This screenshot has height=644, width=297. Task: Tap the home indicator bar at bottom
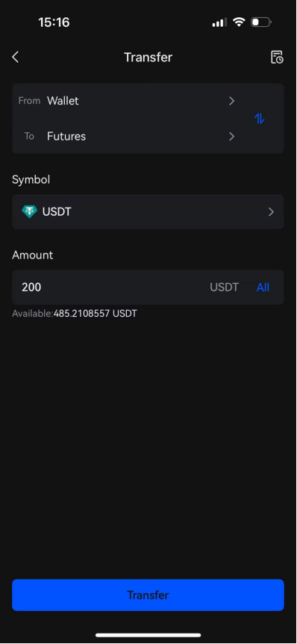[148, 635]
